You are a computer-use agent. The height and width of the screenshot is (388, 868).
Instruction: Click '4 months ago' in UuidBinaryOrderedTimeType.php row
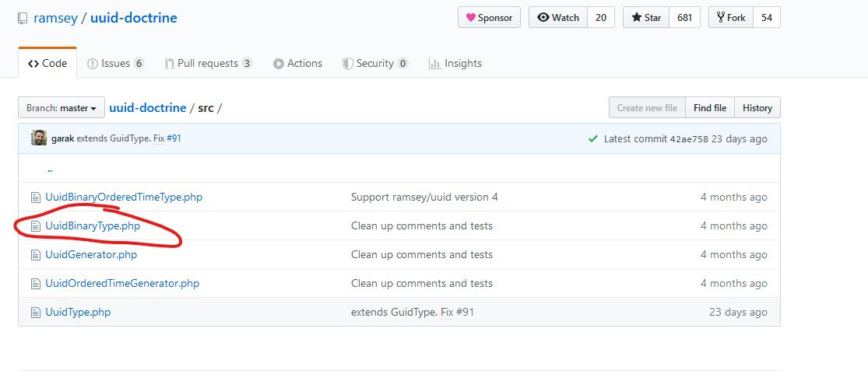[x=734, y=197]
